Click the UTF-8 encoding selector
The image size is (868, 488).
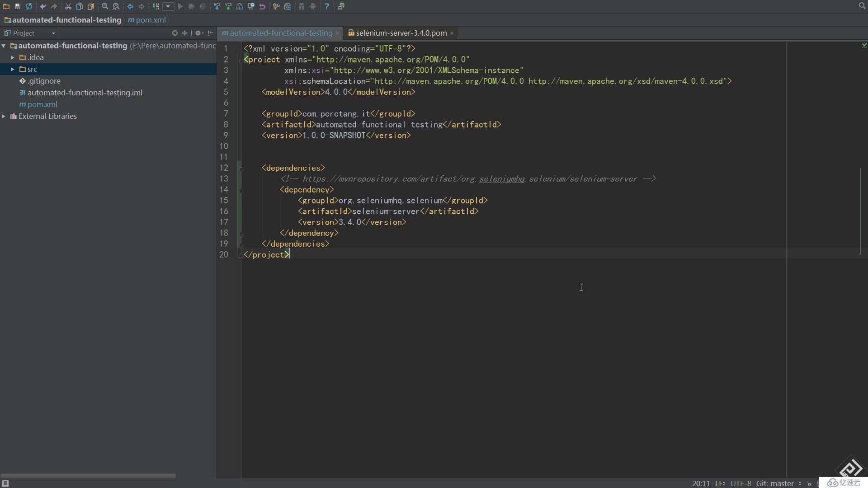click(x=741, y=483)
